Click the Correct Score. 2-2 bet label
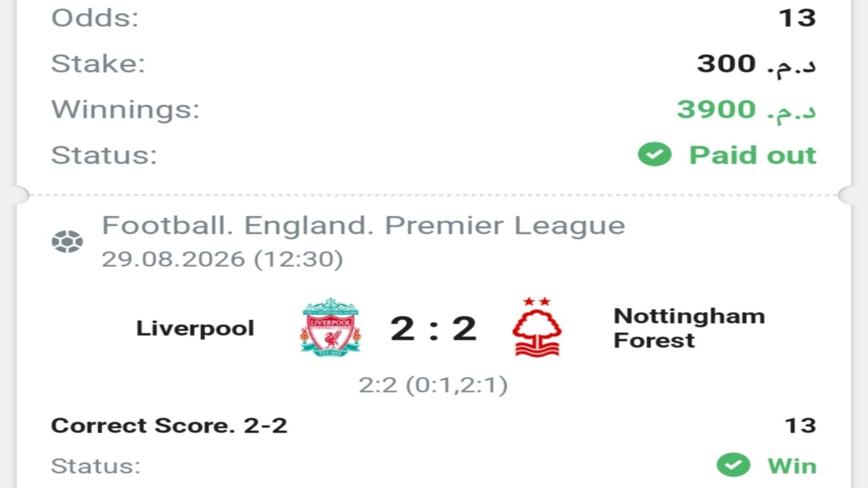Image resolution: width=868 pixels, height=488 pixels. pos(169,426)
